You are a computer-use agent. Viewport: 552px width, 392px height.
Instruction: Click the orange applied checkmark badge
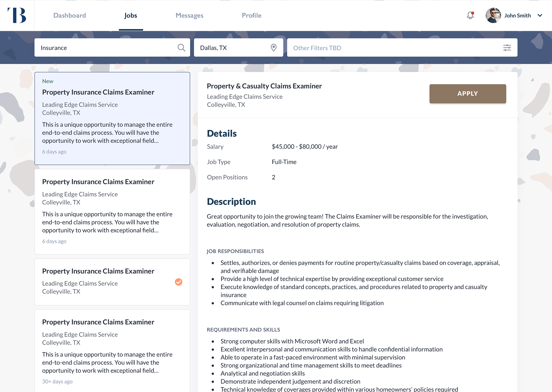[x=179, y=282]
